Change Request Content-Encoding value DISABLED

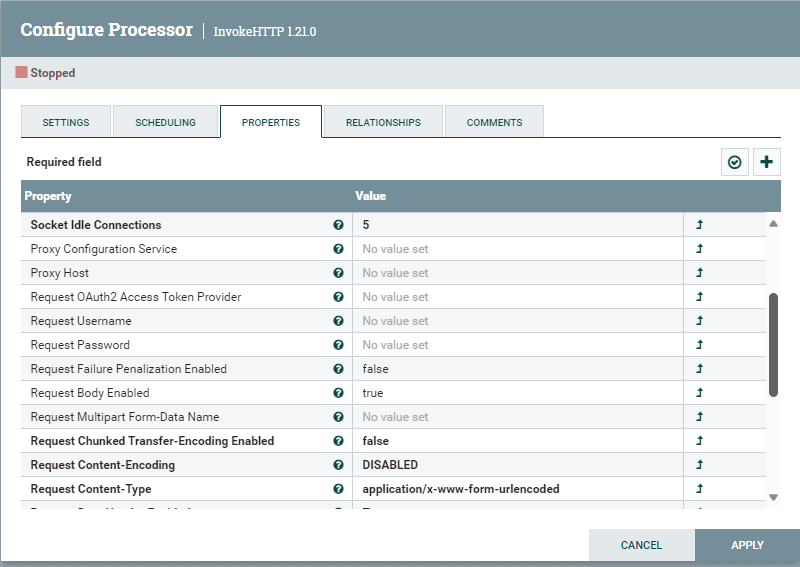pyautogui.click(x=517, y=464)
